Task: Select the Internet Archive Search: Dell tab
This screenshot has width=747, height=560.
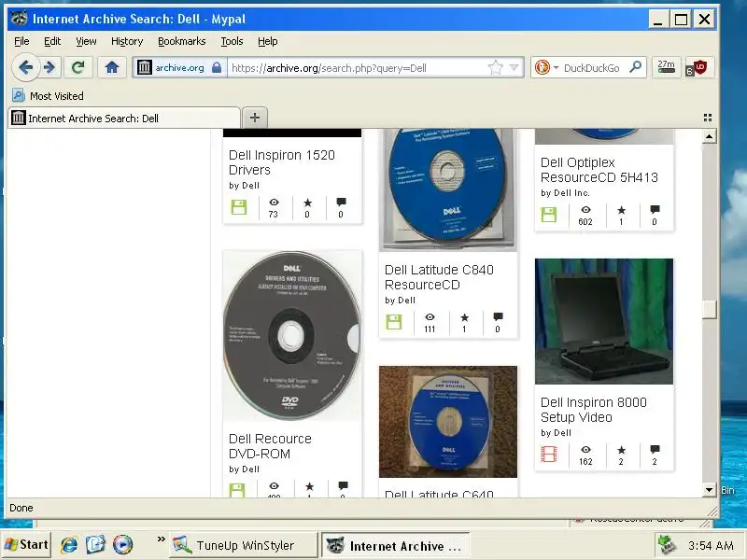Action: [x=125, y=118]
